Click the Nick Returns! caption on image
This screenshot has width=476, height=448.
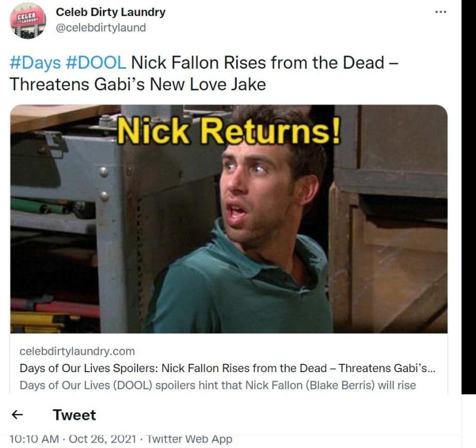[229, 131]
